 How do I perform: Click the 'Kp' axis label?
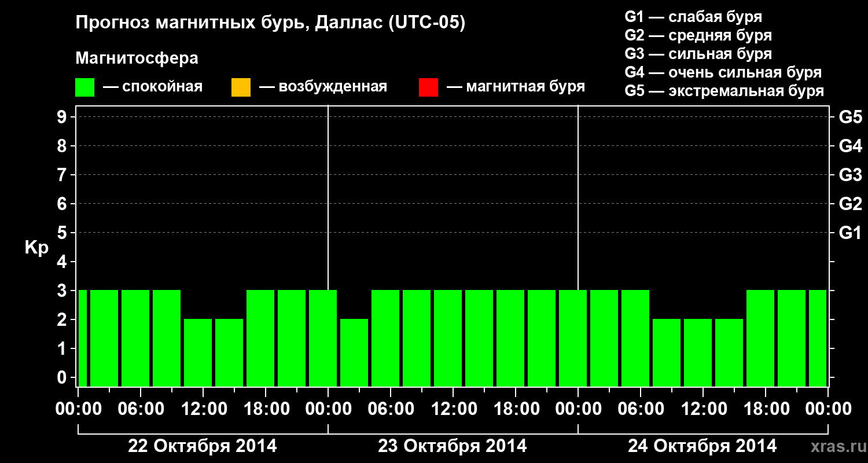pos(36,248)
